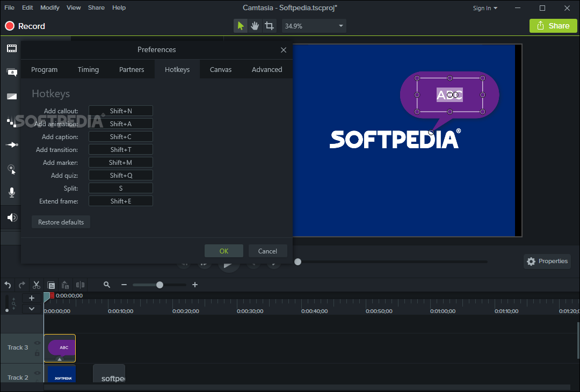The width and height of the screenshot is (580, 392).
Task: Open the Cursor Effects panel icon
Action: point(12,169)
